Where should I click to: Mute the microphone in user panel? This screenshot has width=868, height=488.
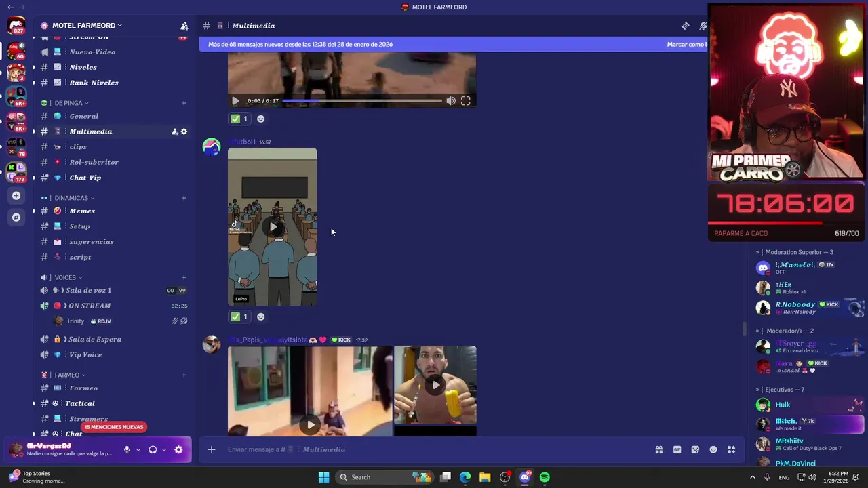[x=127, y=449]
